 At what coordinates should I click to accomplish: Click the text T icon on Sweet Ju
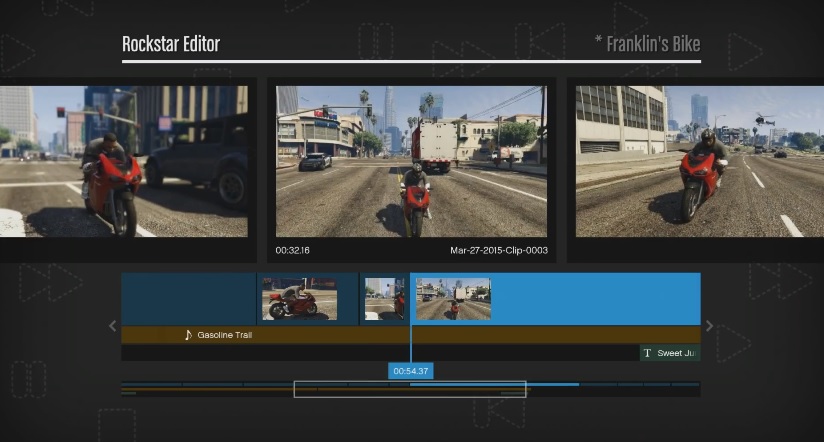(x=647, y=353)
